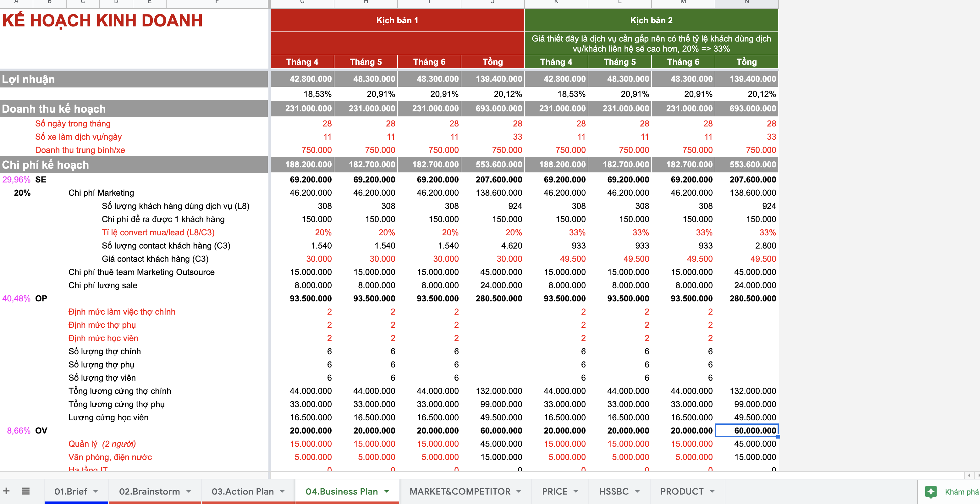Open the all sheets list icon
Image resolution: width=980 pixels, height=504 pixels.
point(25,491)
